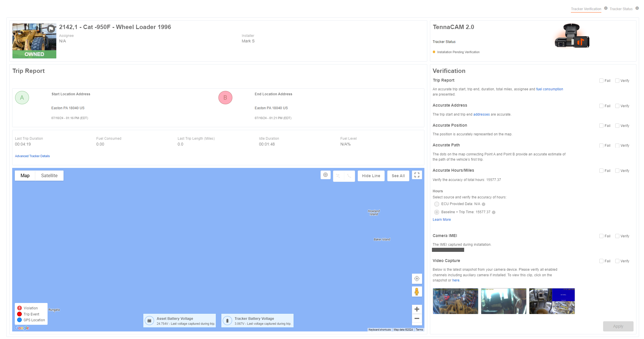The height and width of the screenshot is (339, 644).
Task: Check Verify for Camera IMEI
Action: 617,236
